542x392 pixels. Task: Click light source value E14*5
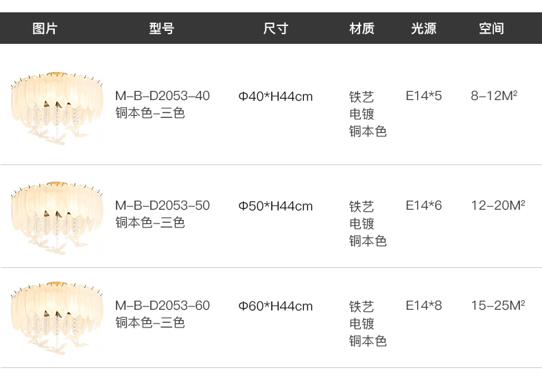point(424,96)
